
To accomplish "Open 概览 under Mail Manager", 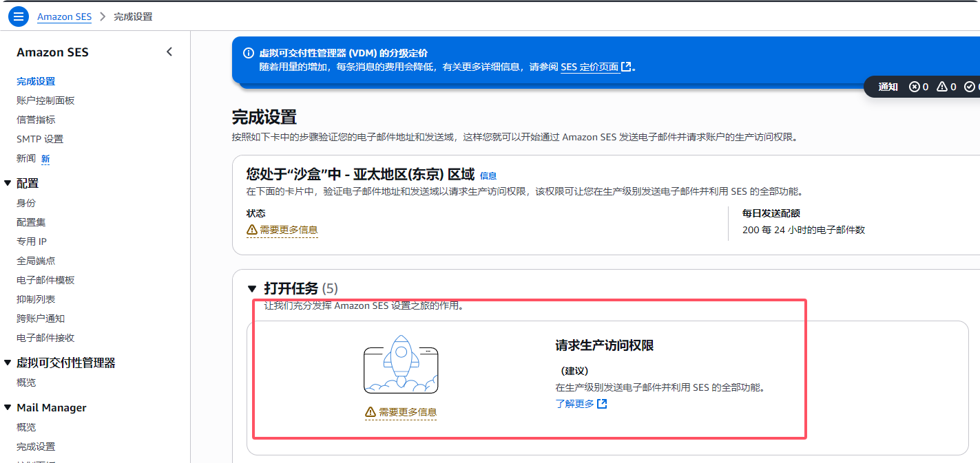I will 26,427.
